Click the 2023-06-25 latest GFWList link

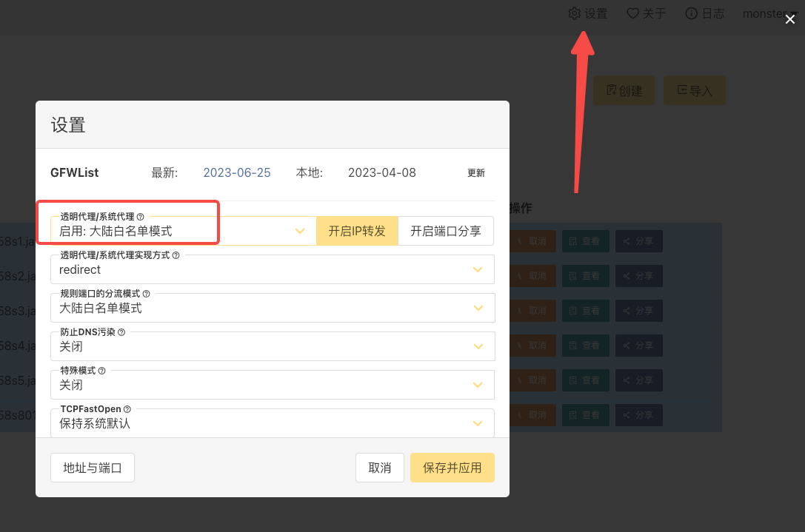coord(237,173)
